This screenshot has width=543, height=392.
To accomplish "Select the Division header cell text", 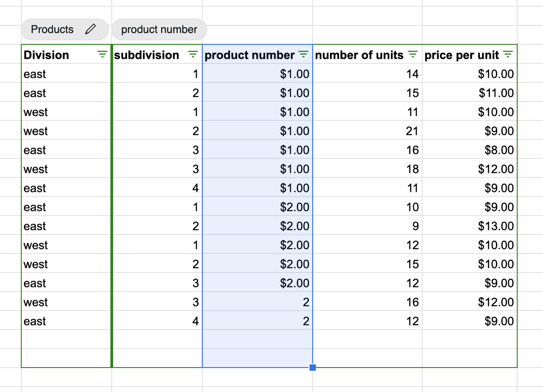I will [46, 55].
